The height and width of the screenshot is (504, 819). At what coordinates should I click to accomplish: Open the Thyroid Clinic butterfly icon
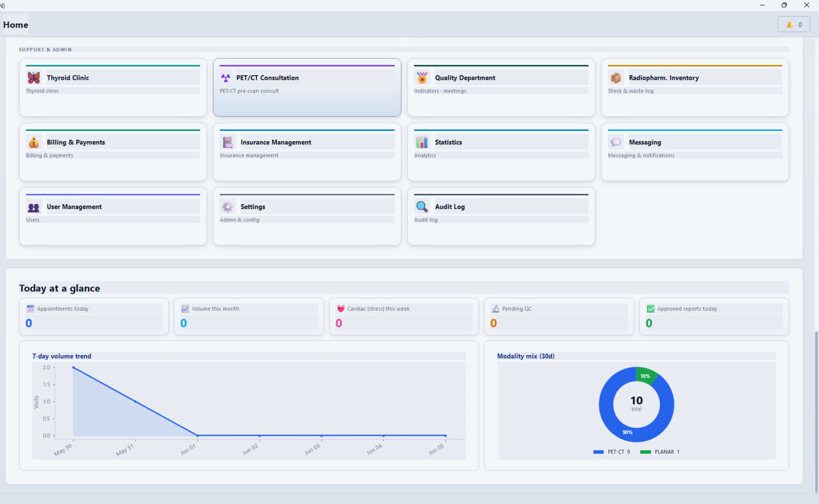click(x=34, y=78)
